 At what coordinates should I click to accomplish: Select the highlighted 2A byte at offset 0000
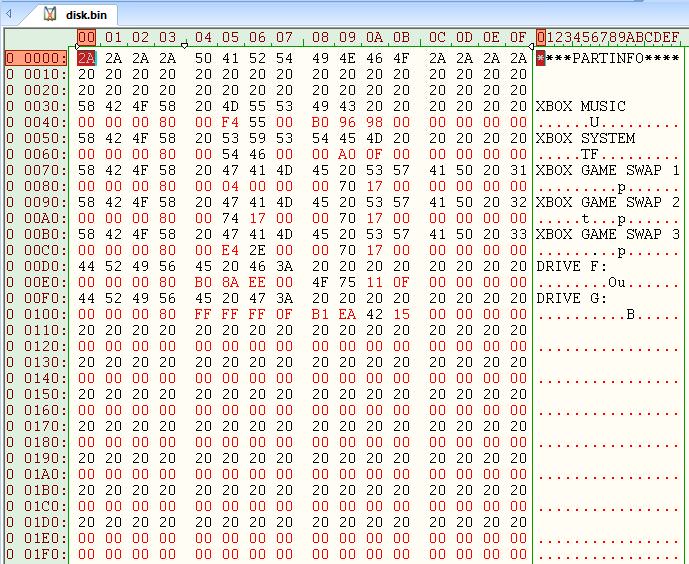pos(86,58)
